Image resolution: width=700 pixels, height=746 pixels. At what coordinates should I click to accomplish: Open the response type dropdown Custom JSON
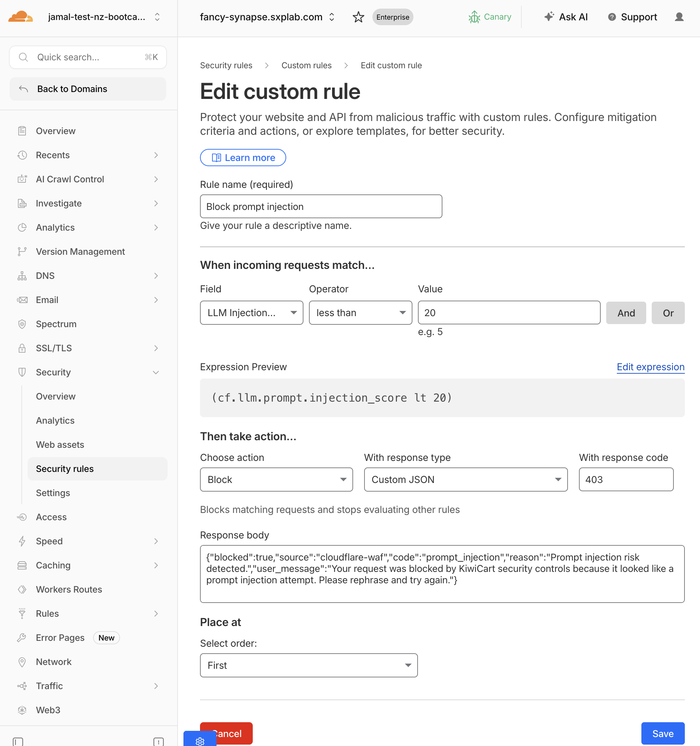click(x=466, y=479)
